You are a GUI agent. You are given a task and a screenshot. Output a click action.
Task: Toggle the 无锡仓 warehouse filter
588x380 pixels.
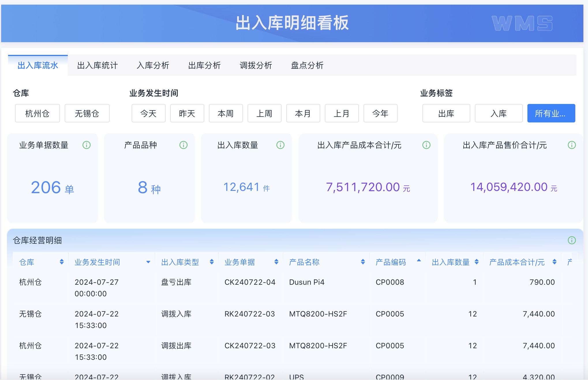(x=87, y=113)
